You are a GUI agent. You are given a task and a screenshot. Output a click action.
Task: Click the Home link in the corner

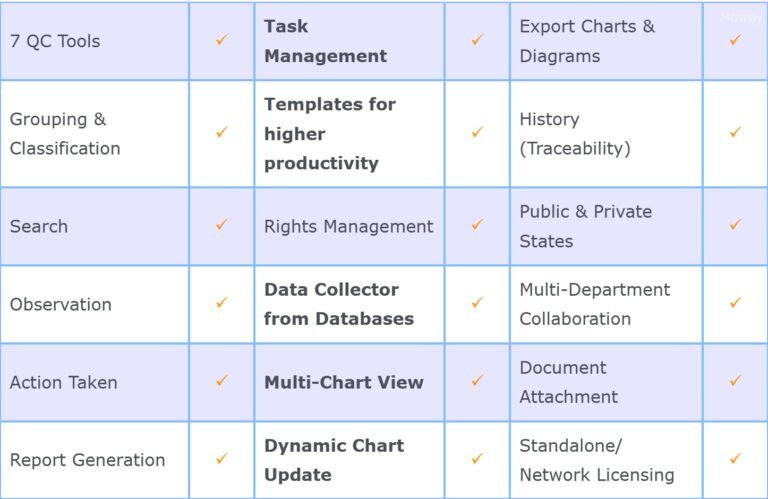741,17
